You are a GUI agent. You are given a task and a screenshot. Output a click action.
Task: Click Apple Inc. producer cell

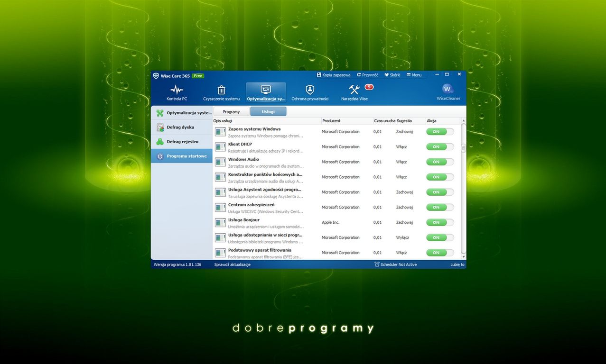tap(331, 222)
